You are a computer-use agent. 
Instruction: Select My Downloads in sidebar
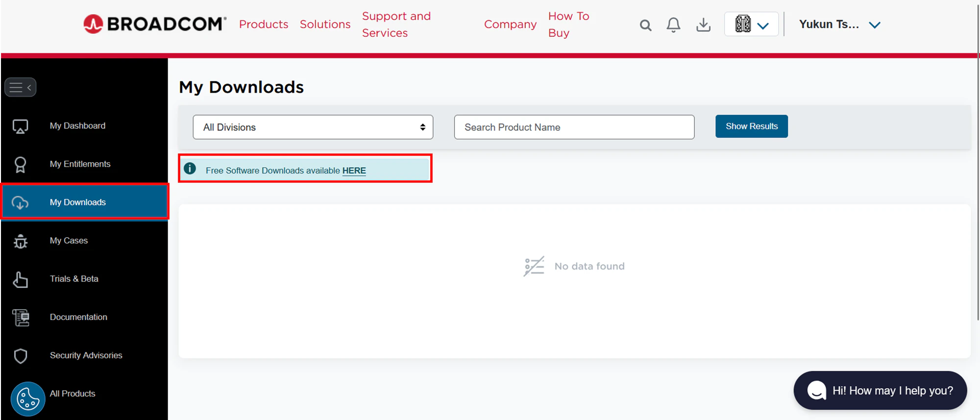pos(84,202)
